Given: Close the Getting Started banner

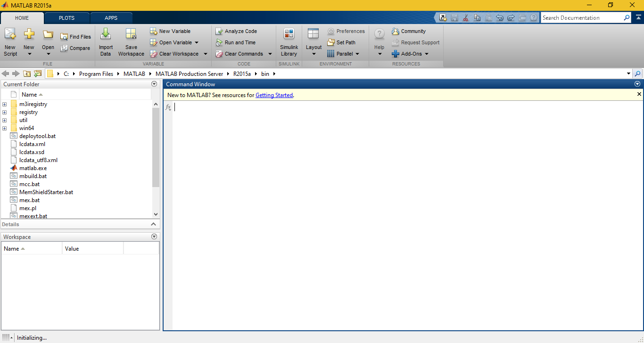Looking at the screenshot, I should pyautogui.click(x=639, y=94).
